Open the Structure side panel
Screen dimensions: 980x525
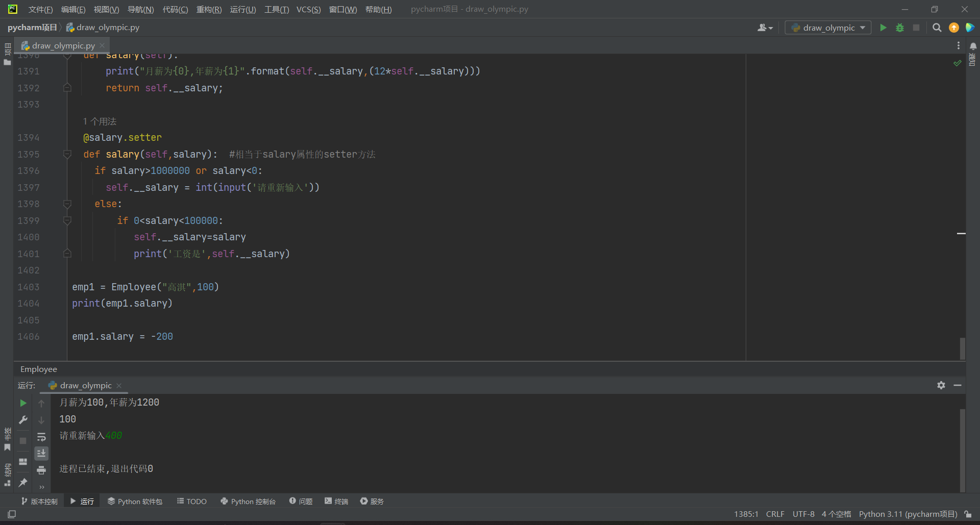pos(7,474)
